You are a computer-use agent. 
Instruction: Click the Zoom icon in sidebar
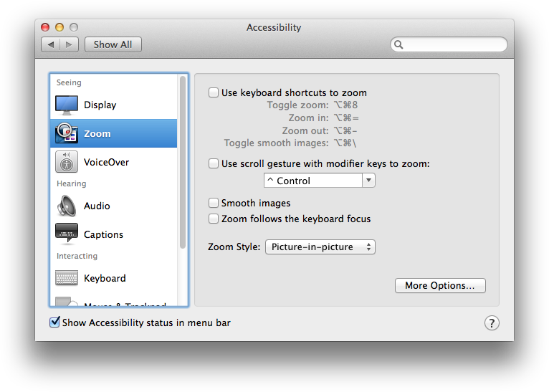67,133
